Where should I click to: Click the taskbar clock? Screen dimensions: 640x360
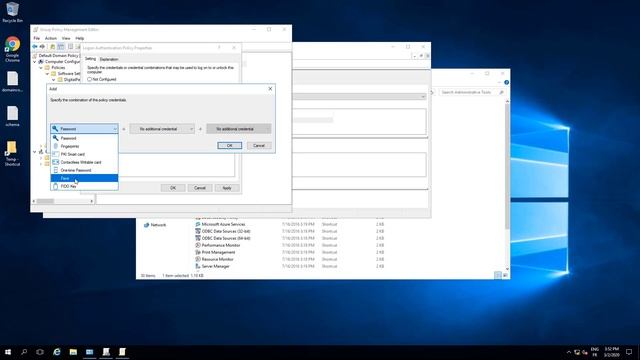(611, 352)
